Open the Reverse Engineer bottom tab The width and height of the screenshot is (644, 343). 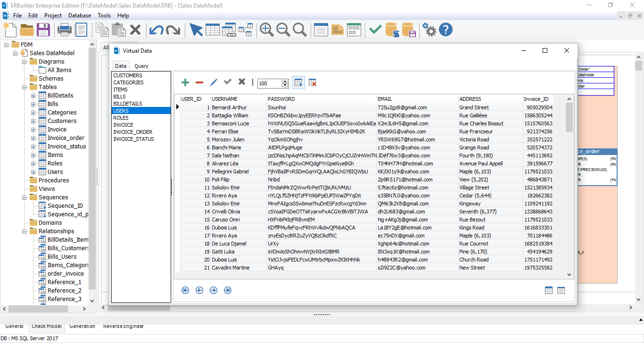pyautogui.click(x=124, y=326)
